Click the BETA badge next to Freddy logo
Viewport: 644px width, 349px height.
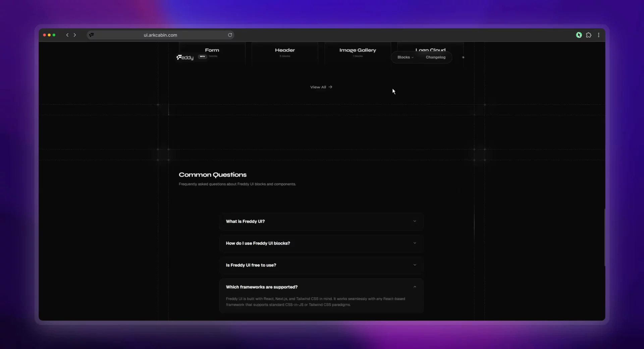point(202,56)
